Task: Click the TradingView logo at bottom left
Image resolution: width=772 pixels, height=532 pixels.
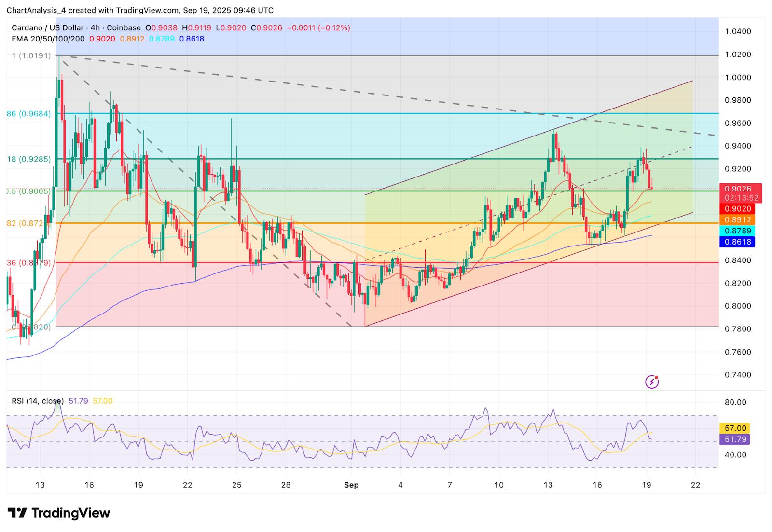Action: click(59, 513)
